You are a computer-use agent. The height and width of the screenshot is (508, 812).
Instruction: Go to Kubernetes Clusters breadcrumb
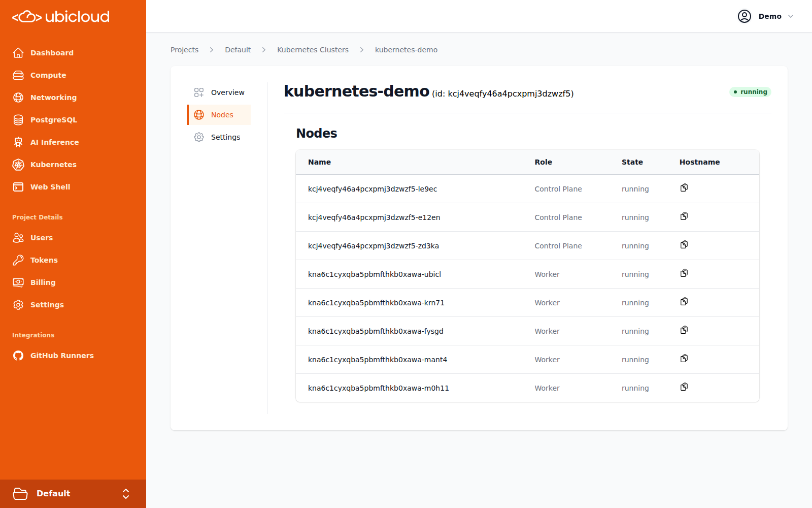coord(313,50)
